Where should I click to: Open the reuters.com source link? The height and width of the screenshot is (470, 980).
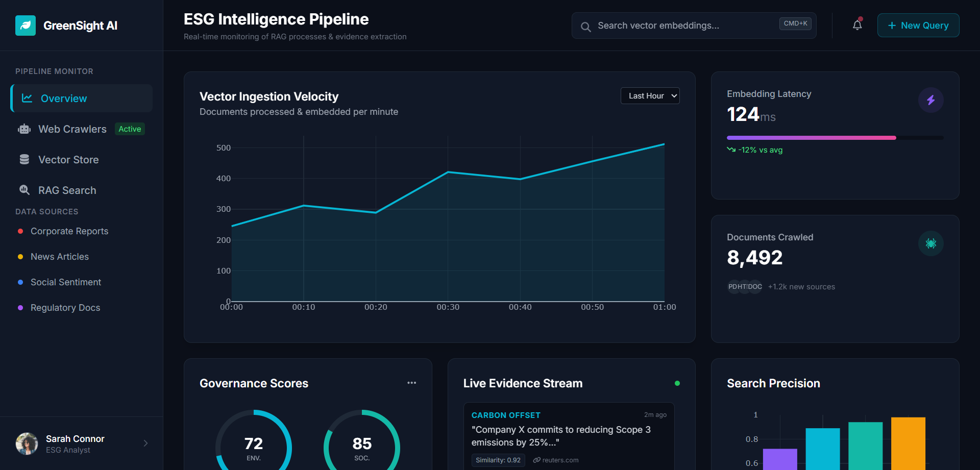[x=555, y=460]
